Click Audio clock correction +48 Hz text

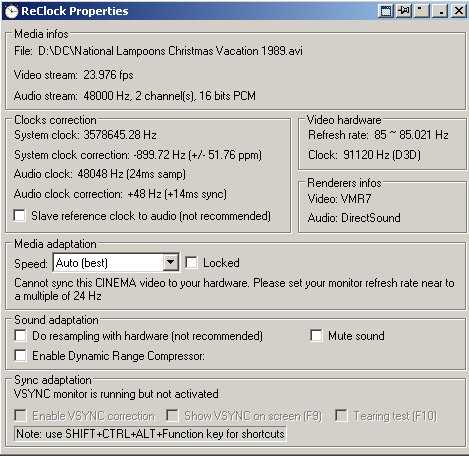120,194
